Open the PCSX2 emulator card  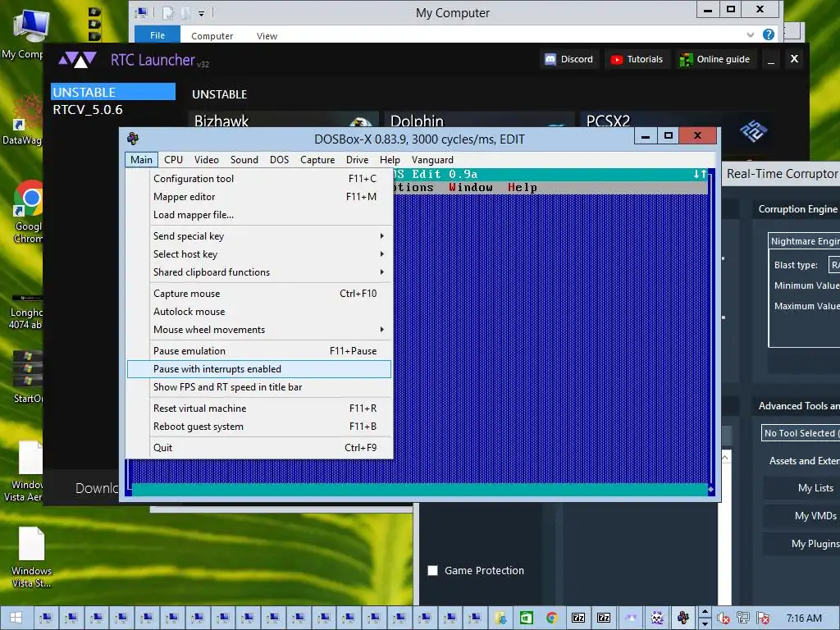click(677, 120)
